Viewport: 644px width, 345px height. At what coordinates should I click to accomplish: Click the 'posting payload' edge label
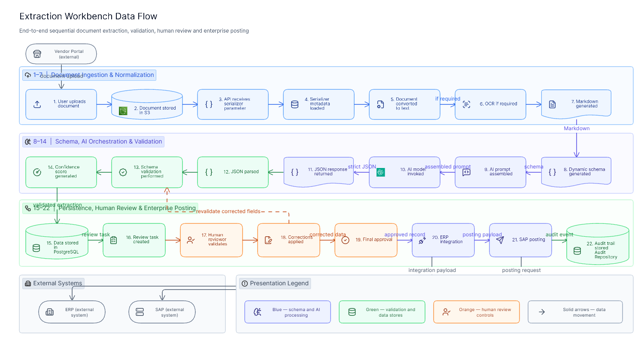point(482,235)
